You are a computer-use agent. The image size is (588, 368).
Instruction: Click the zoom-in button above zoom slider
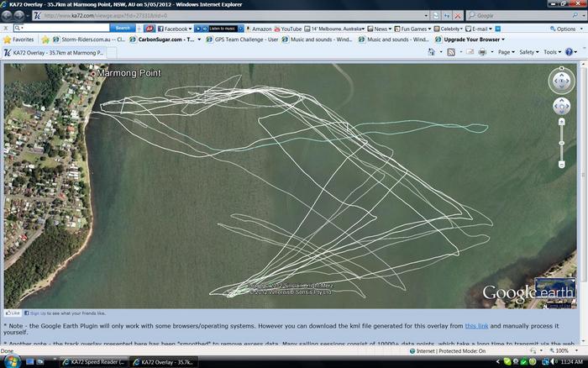click(562, 123)
